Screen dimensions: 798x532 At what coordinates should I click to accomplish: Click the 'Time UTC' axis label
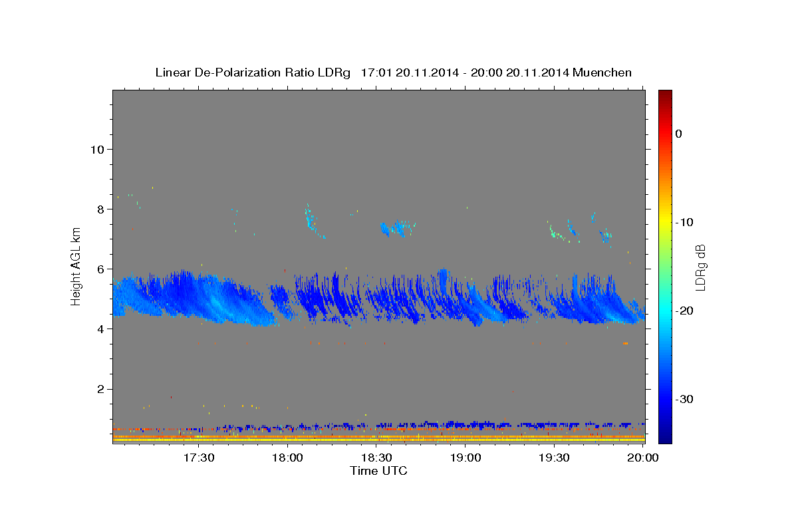pyautogui.click(x=378, y=471)
